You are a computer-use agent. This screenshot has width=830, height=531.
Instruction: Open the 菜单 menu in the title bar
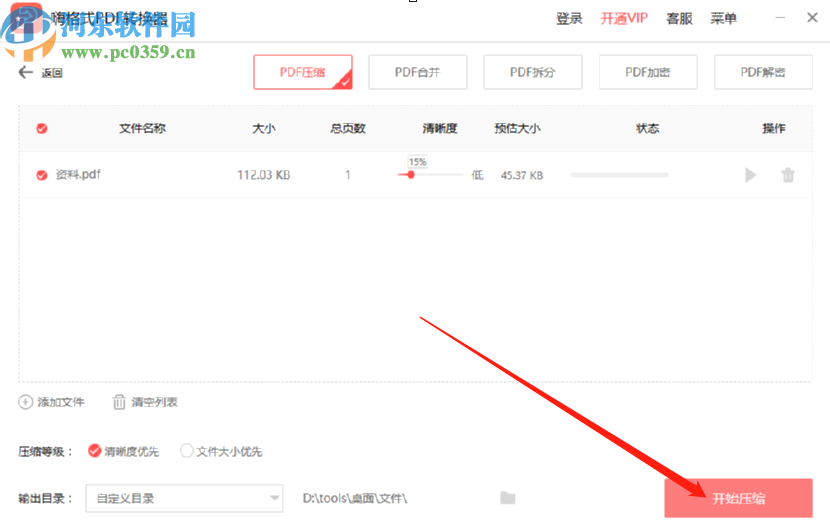pos(723,19)
